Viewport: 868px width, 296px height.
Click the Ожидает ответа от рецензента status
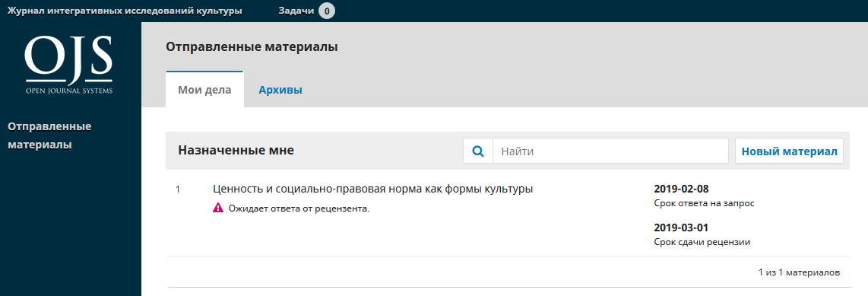click(x=299, y=209)
